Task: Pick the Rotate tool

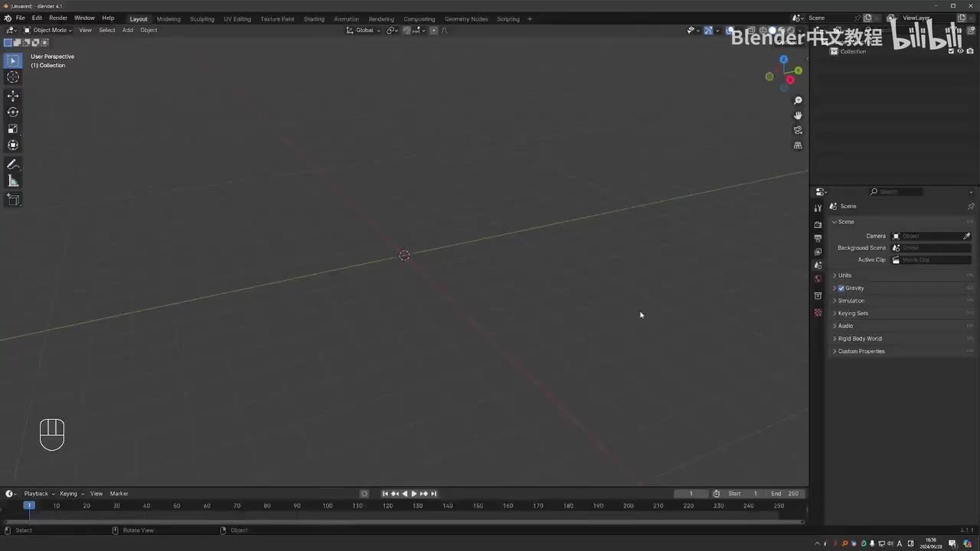Action: point(13,112)
